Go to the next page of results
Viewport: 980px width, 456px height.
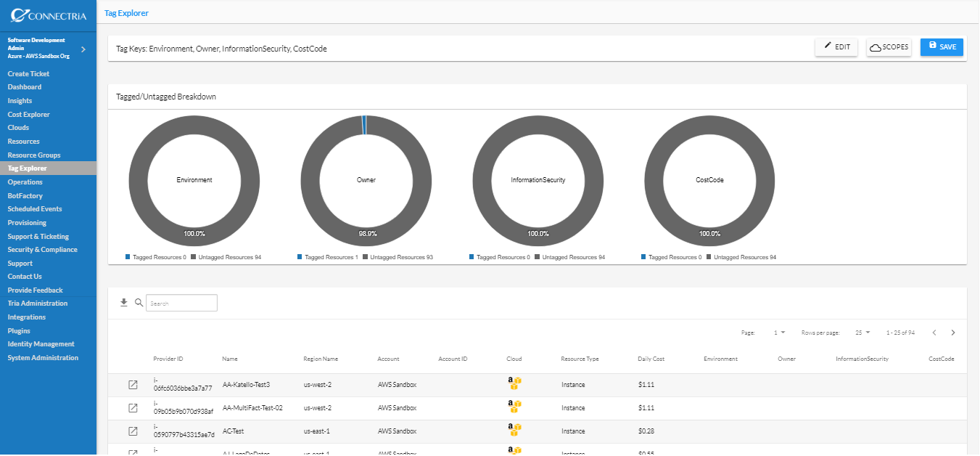pyautogui.click(x=953, y=333)
